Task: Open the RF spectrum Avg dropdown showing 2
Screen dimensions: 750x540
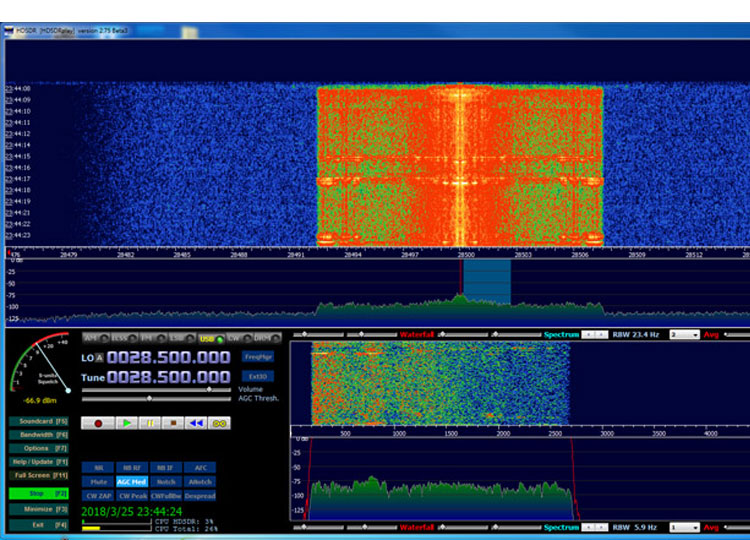Action: point(684,335)
